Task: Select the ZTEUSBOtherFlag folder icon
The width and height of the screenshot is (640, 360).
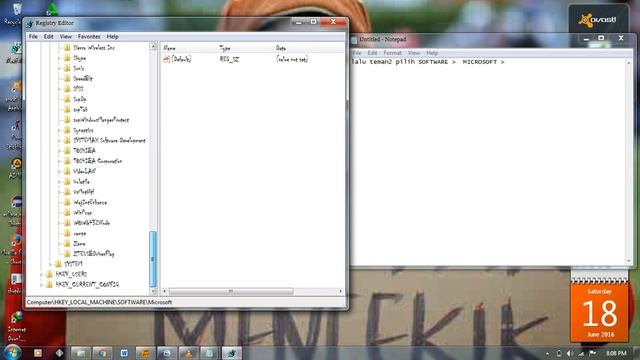Action: tap(67, 253)
